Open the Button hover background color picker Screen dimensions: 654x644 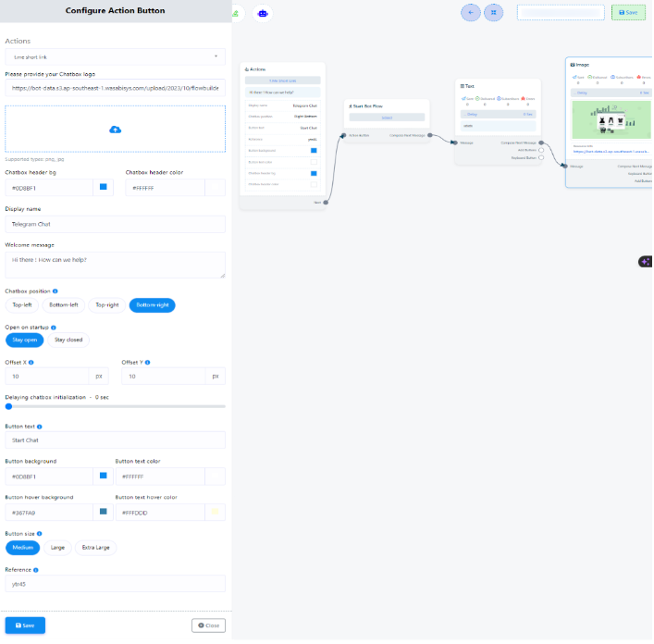pyautogui.click(x=104, y=512)
